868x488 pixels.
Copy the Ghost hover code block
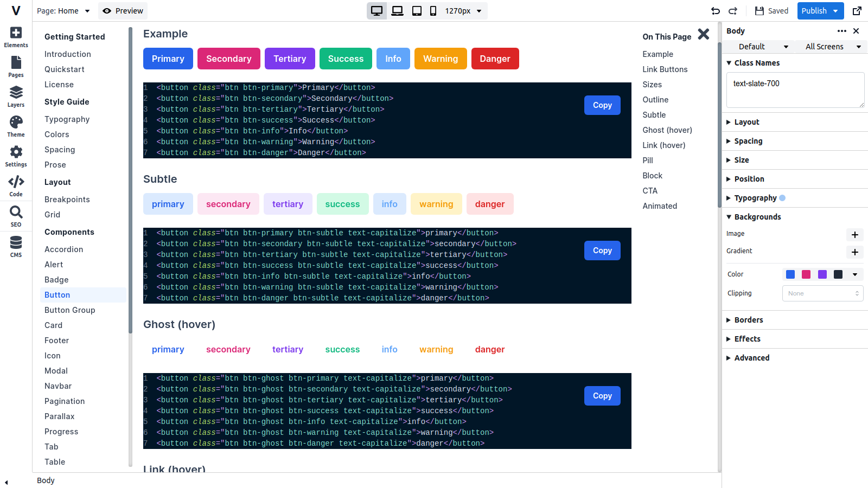[x=602, y=396]
